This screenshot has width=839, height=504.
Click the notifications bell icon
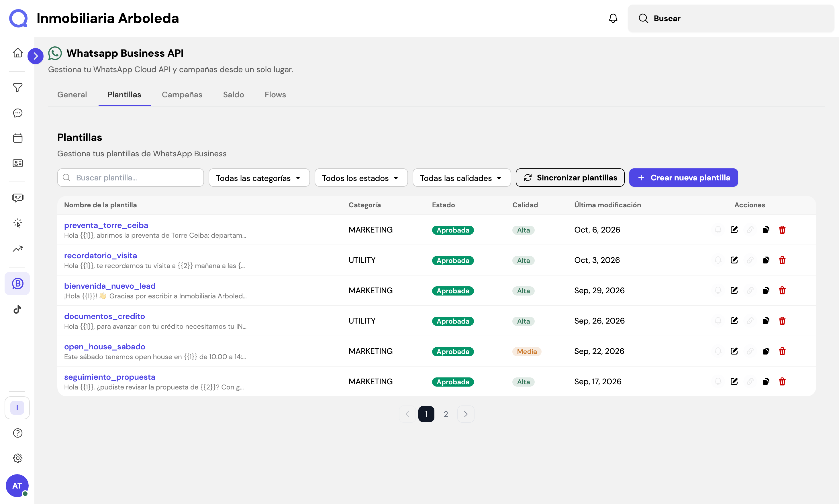click(x=613, y=18)
